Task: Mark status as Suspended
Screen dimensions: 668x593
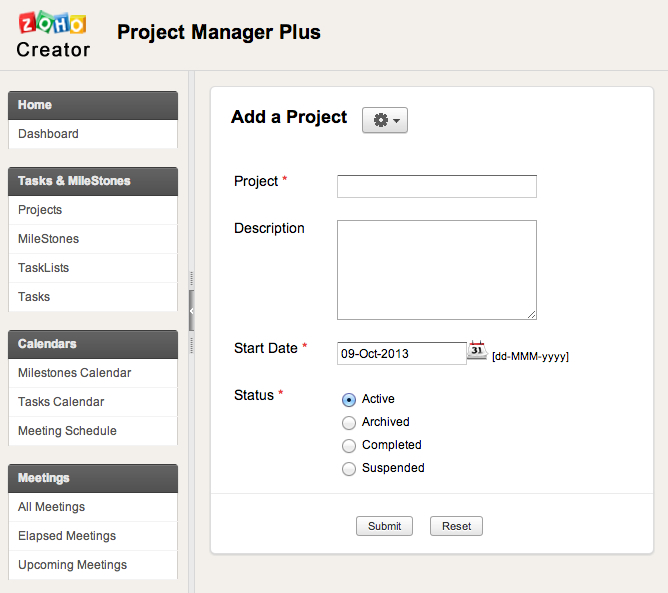Action: [x=349, y=468]
